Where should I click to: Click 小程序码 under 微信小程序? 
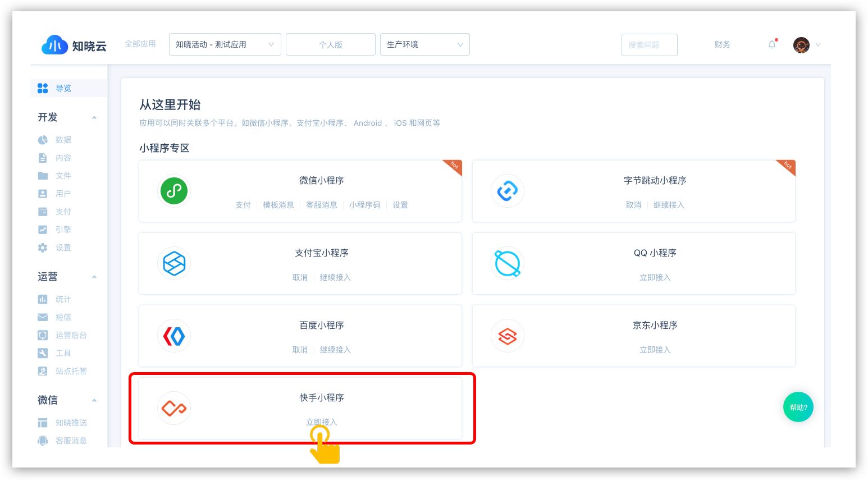click(365, 205)
